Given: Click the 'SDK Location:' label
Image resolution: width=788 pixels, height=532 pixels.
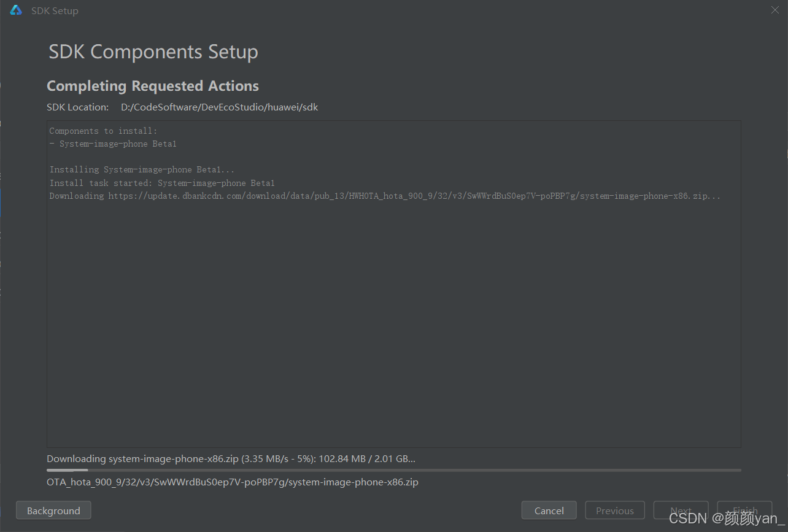Looking at the screenshot, I should pos(77,107).
